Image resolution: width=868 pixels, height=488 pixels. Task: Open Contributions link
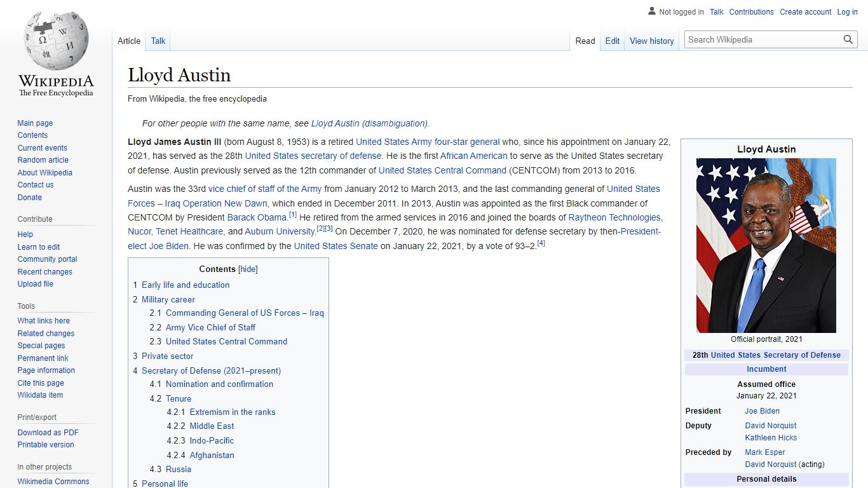[x=751, y=12]
